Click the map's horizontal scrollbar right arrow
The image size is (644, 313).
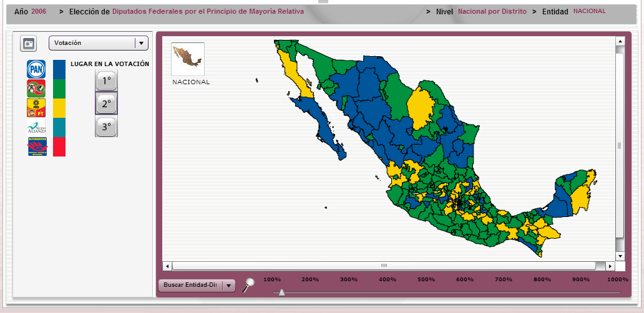point(610,266)
